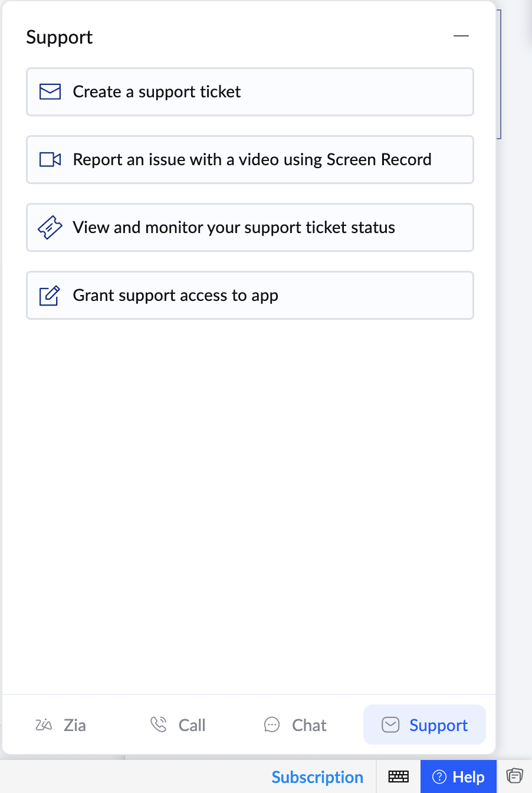Click the pencil-and-square Grant access icon
The height and width of the screenshot is (793, 532).
tap(50, 296)
